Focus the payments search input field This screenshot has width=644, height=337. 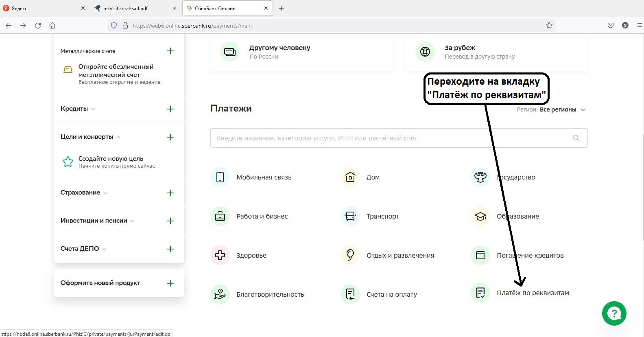[x=399, y=138]
